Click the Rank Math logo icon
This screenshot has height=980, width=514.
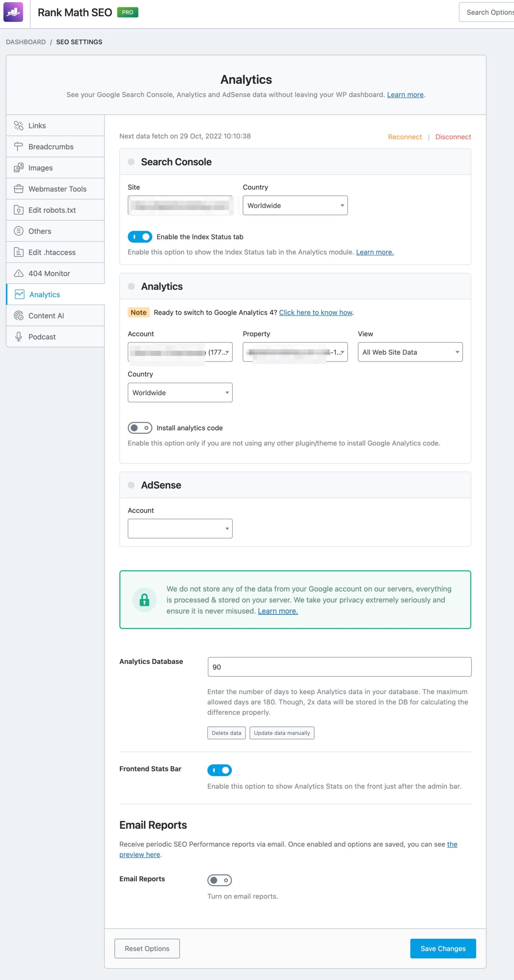pos(13,12)
